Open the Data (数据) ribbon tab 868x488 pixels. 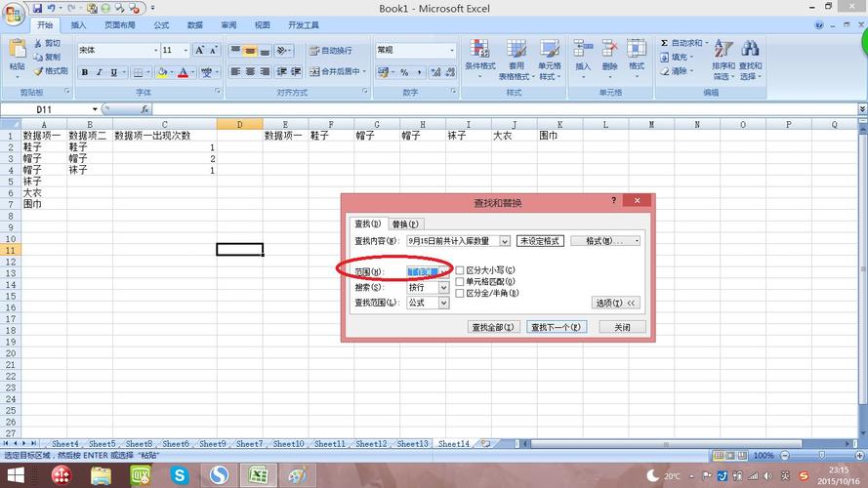click(x=195, y=25)
